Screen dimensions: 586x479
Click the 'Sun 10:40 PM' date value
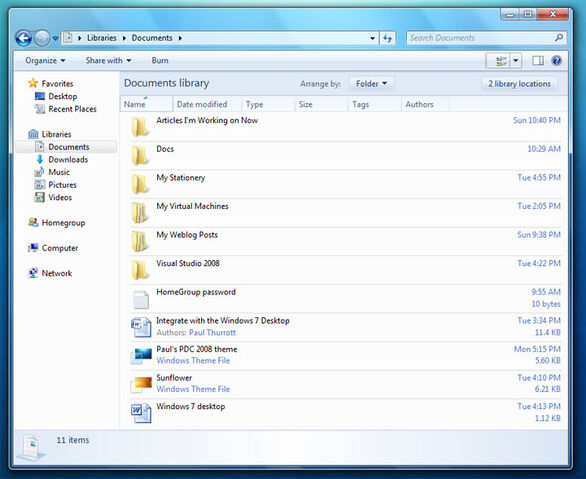(x=537, y=120)
